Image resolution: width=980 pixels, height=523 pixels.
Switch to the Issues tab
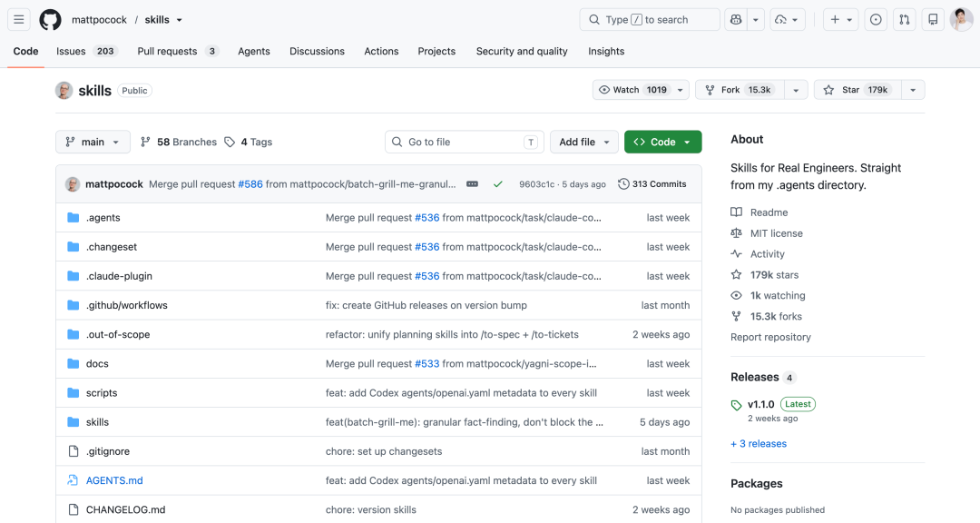86,51
